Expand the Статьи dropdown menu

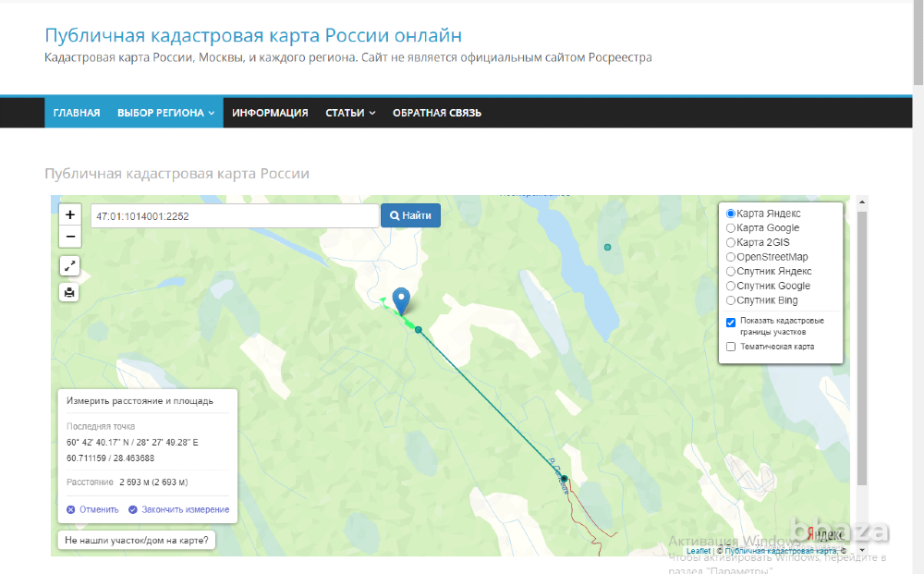(x=350, y=113)
